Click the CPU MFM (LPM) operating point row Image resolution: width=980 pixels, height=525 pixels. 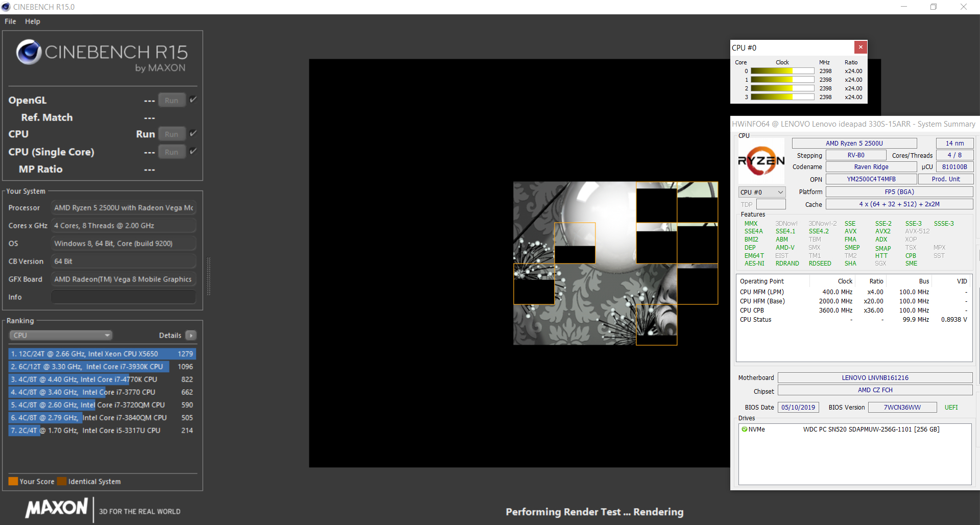click(853, 292)
